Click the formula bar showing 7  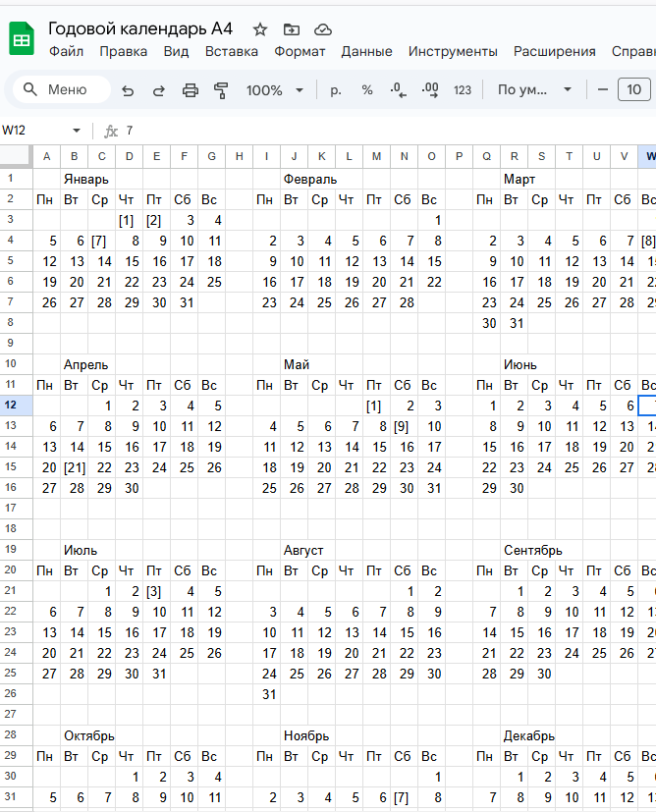pyautogui.click(x=388, y=131)
